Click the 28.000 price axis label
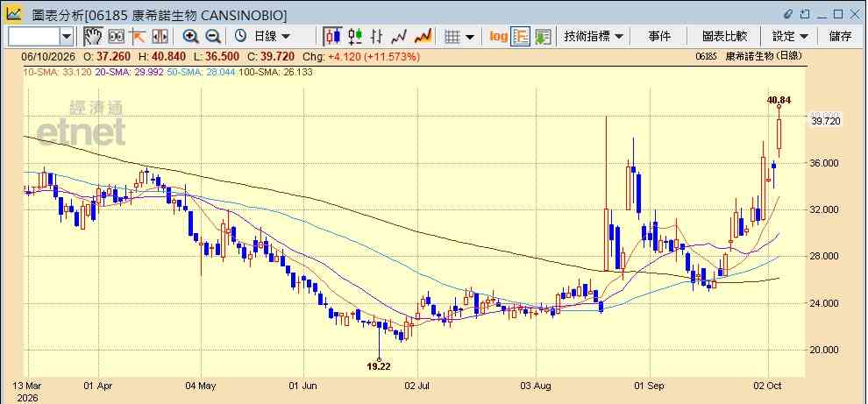This screenshot has width=868, height=404. point(825,256)
